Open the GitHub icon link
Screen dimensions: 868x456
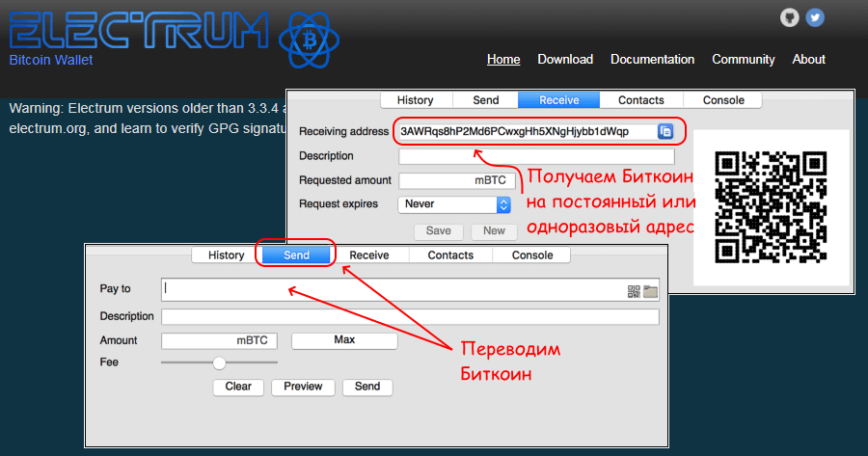789,17
